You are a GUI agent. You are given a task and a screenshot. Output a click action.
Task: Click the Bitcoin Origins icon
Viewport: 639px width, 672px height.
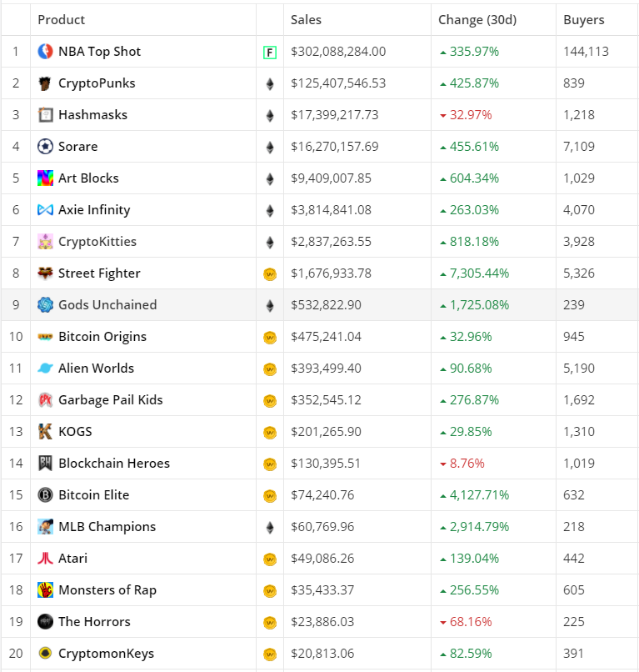pos(45,337)
